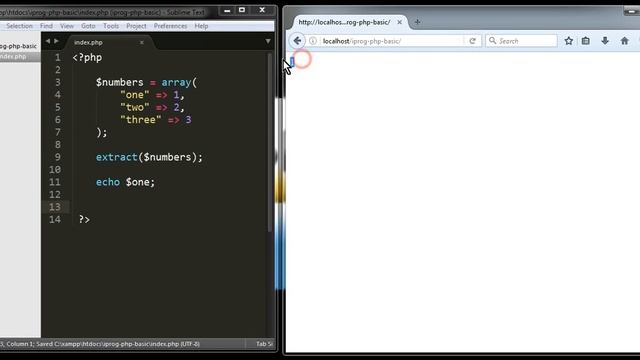
Task: Open Help menu in Sublime Text
Action: pyautogui.click(x=201, y=26)
